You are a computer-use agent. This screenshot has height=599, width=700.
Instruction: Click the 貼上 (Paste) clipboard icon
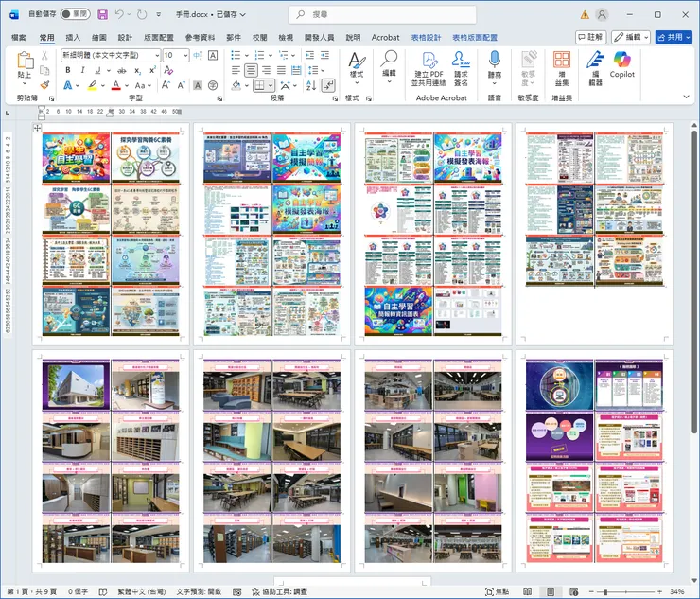pyautogui.click(x=25, y=61)
